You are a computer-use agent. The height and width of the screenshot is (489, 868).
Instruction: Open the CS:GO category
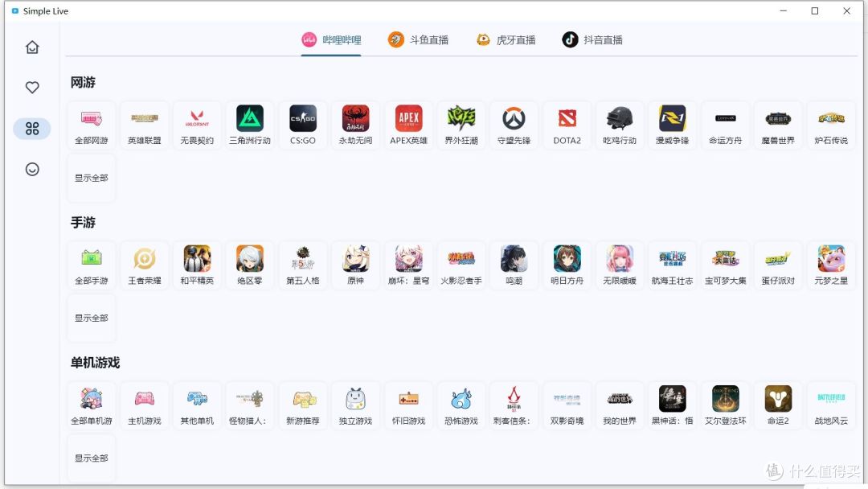click(x=303, y=125)
